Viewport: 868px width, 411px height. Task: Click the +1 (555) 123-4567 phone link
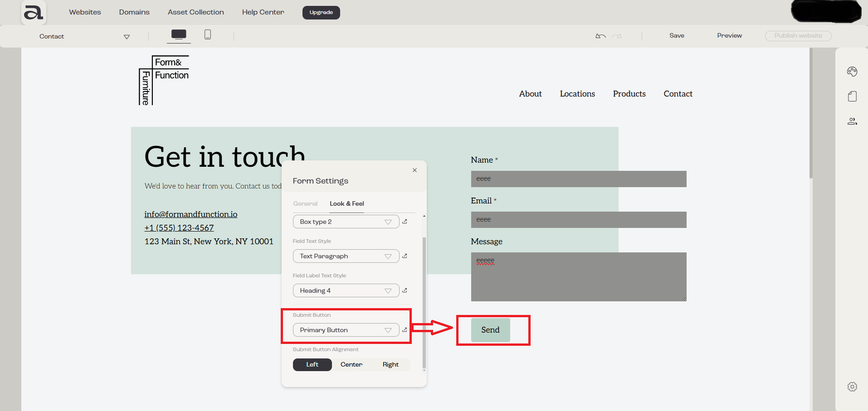coord(179,228)
